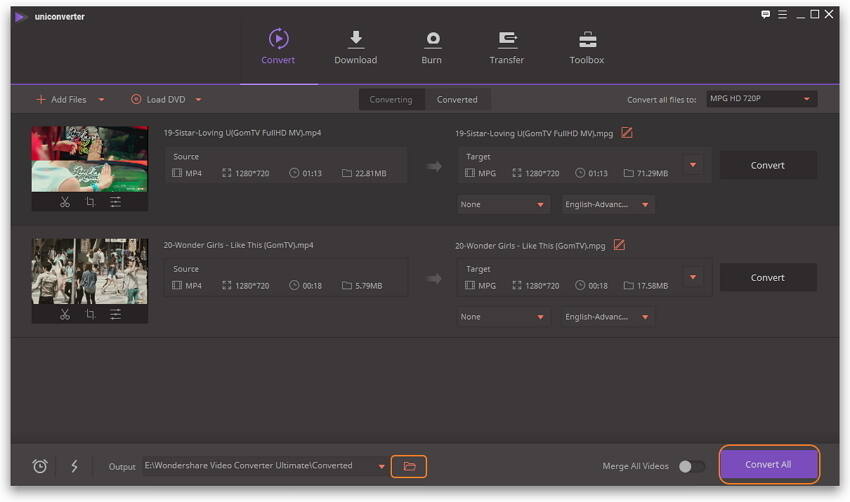The height and width of the screenshot is (502, 850).
Task: Trim the Wonder Girls video with scissors
Action: tap(65, 314)
